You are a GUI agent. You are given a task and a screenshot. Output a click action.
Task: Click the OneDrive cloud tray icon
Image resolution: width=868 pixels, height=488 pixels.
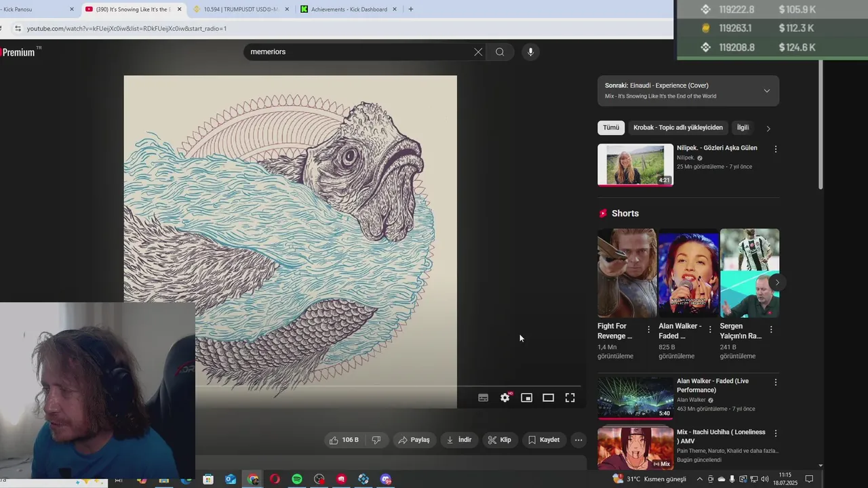pyautogui.click(x=722, y=479)
